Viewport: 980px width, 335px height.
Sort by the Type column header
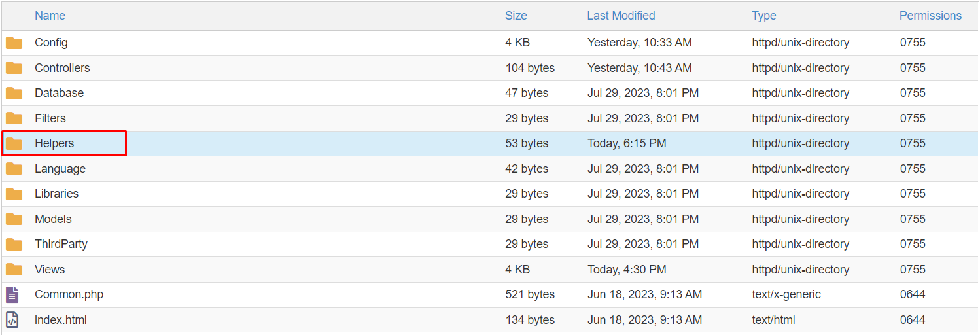pos(764,16)
